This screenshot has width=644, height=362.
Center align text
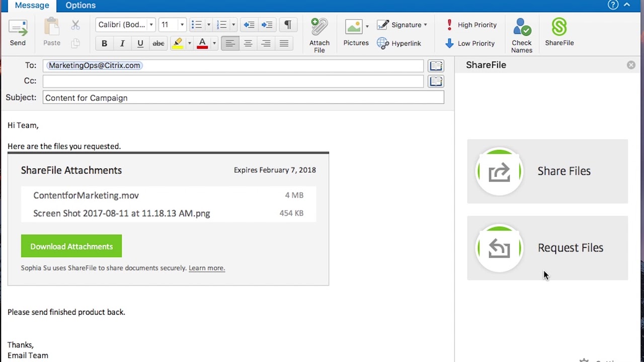coord(248,43)
